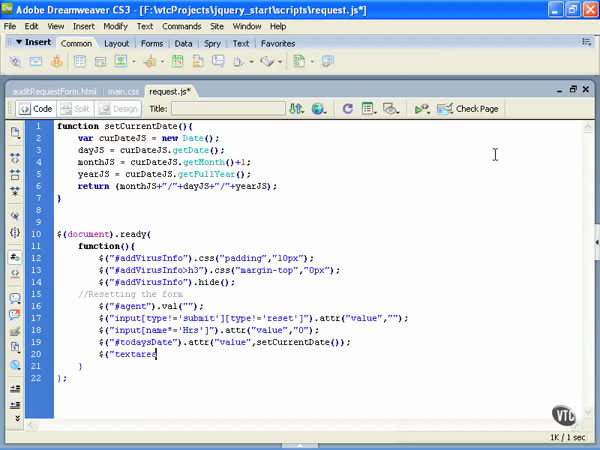Toggle Line Numbers in the coding toolbar
Viewport: 600px width, 450px height.
(x=15, y=255)
